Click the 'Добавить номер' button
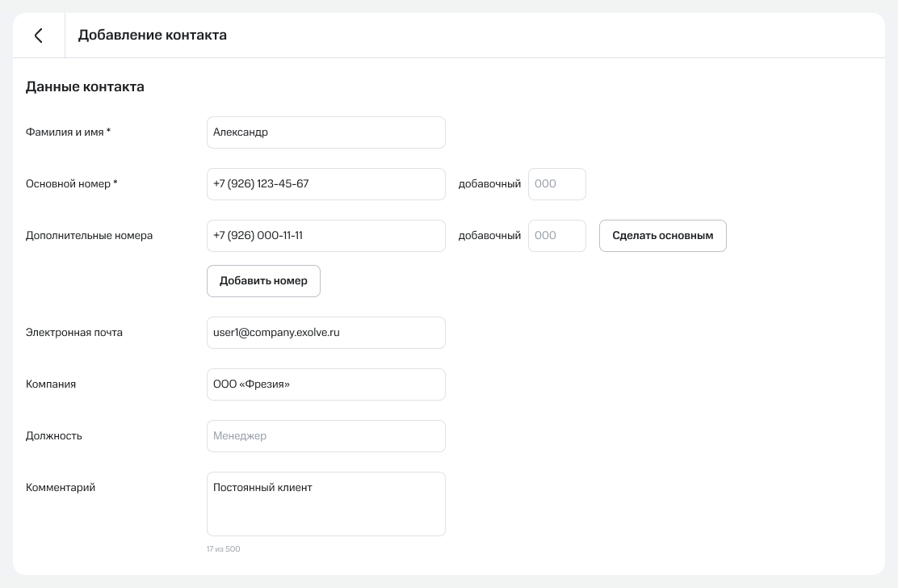Viewport: 898px width, 588px height. coord(263,281)
